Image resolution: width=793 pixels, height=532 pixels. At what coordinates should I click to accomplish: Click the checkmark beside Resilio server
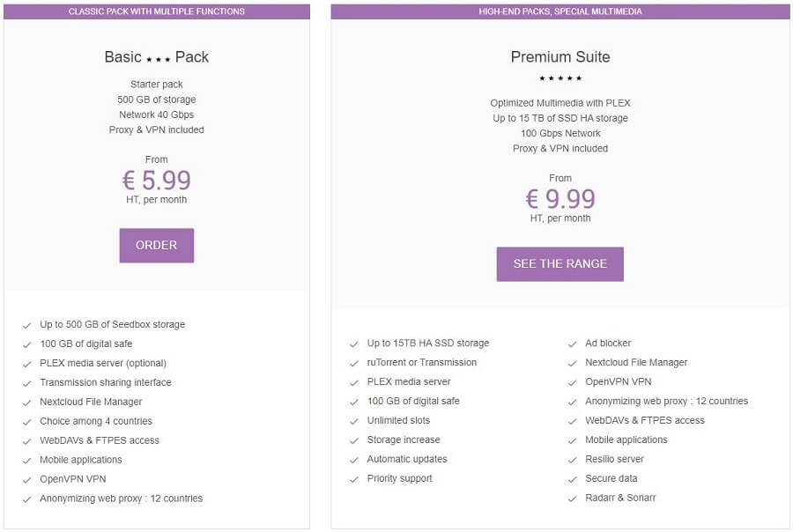pos(572,460)
